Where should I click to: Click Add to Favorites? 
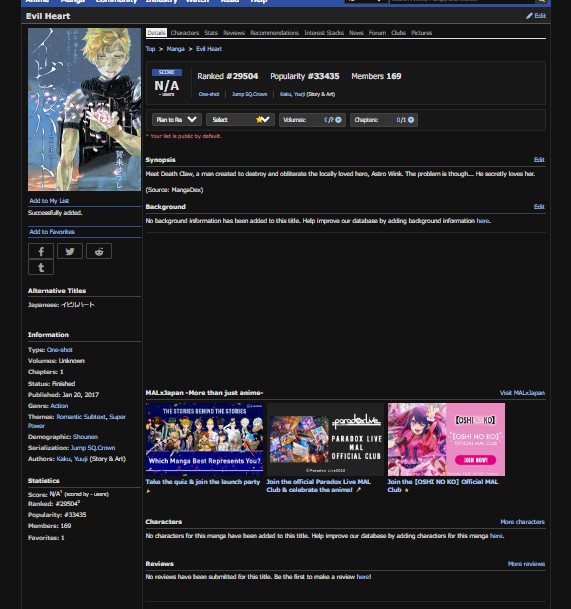point(52,232)
